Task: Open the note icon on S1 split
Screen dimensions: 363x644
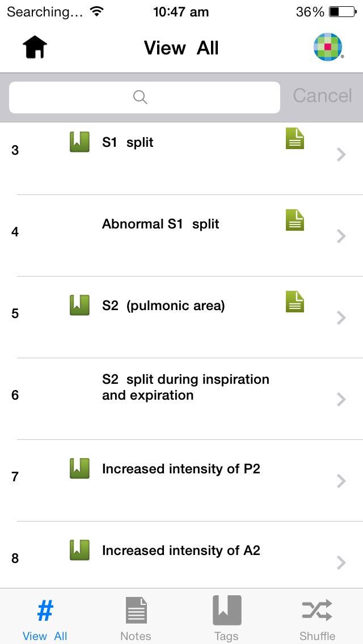Action: tap(295, 138)
